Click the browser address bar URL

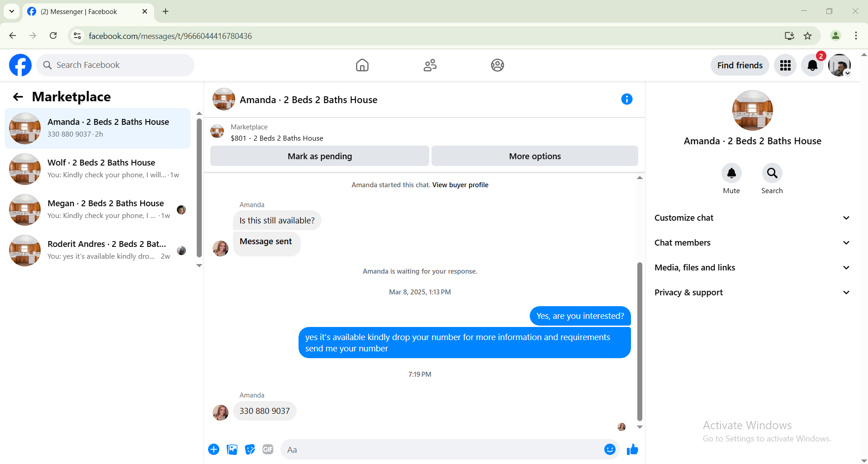[x=170, y=36]
